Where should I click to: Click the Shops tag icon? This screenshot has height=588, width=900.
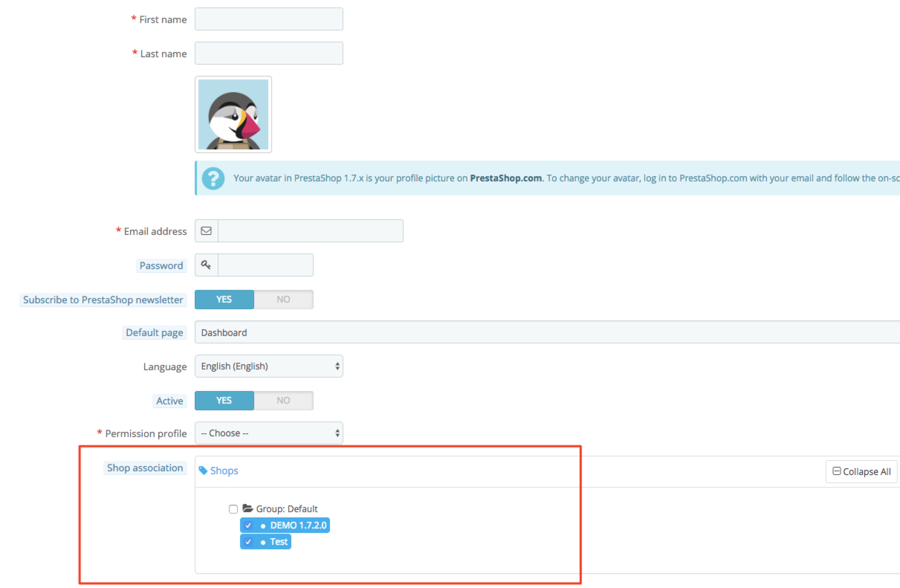(203, 471)
